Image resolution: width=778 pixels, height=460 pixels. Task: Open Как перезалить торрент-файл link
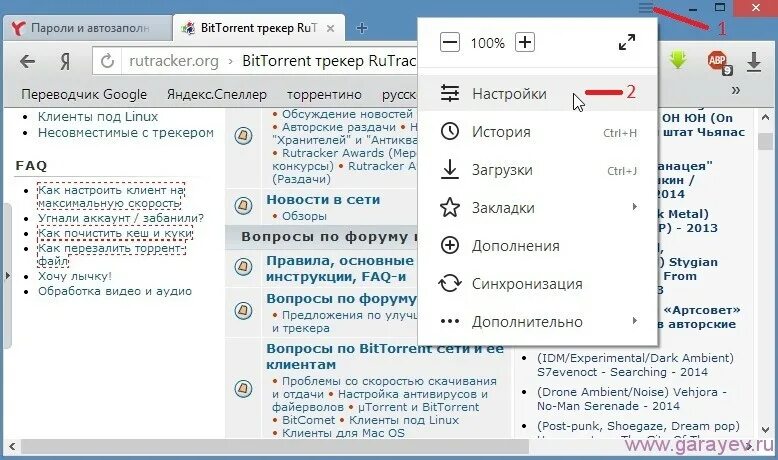pyautogui.click(x=111, y=254)
